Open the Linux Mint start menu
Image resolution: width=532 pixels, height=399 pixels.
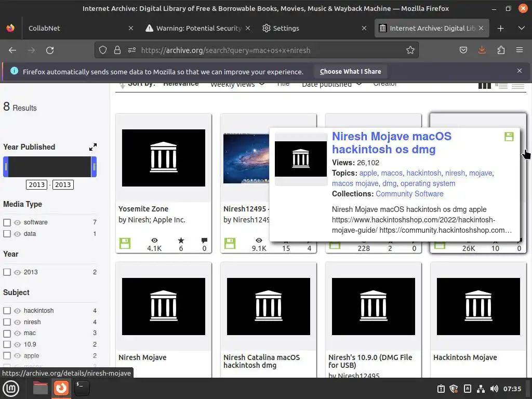11,389
